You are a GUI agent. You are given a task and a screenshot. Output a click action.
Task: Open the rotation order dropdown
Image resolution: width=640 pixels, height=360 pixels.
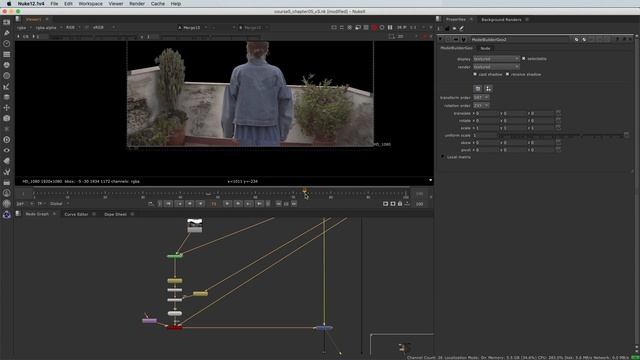point(481,105)
